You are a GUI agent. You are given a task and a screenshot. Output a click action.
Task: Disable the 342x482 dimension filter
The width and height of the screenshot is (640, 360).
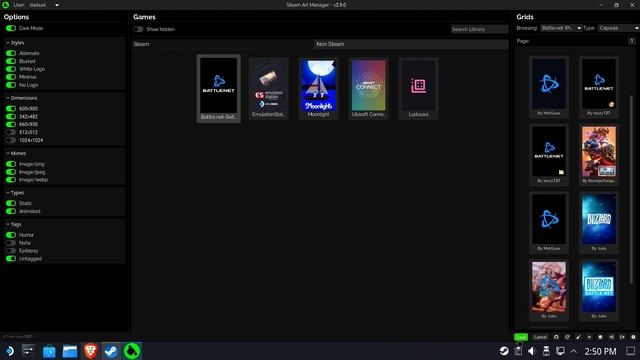point(11,116)
